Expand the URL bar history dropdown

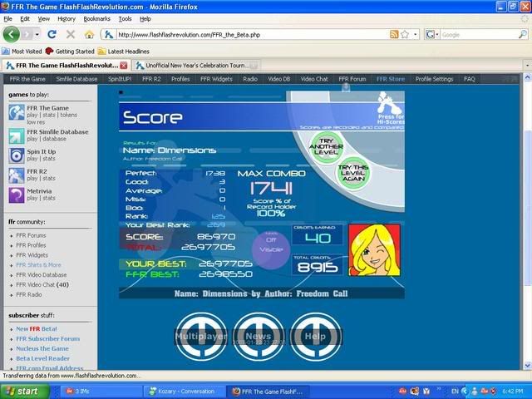415,35
